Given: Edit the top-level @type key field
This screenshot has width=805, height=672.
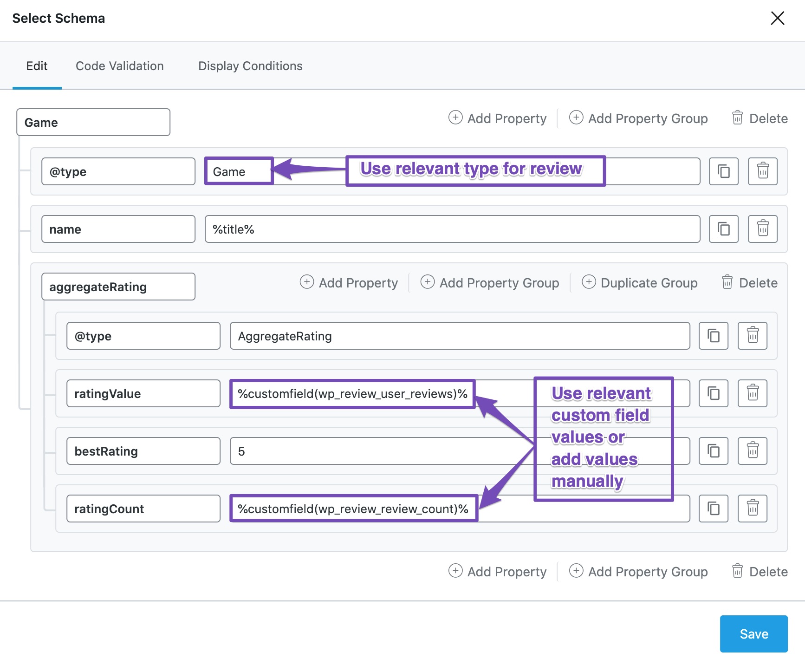Looking at the screenshot, I should pos(118,171).
